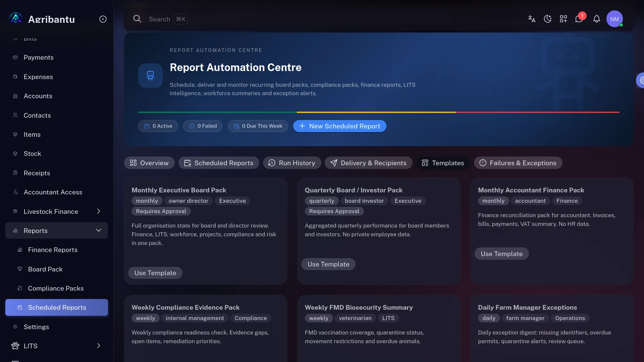This screenshot has height=362, width=644.
Task: Expand the LITS section chevron
Action: 99,346
